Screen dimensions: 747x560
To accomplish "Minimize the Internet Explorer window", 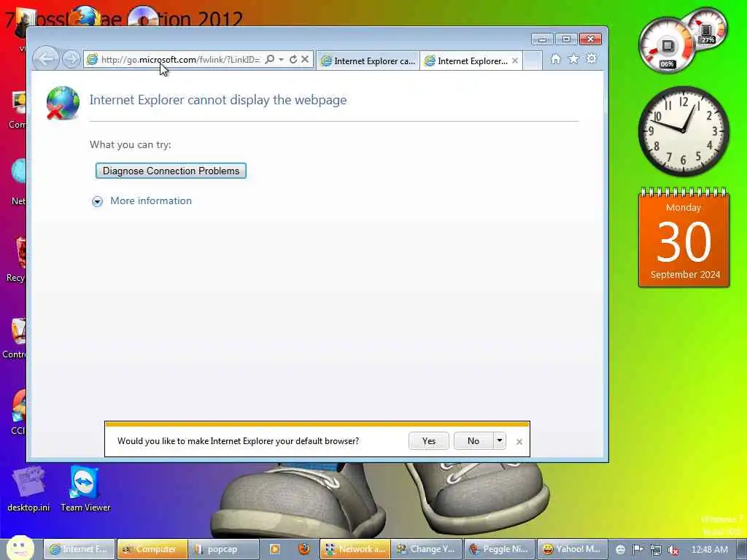I will click(542, 39).
